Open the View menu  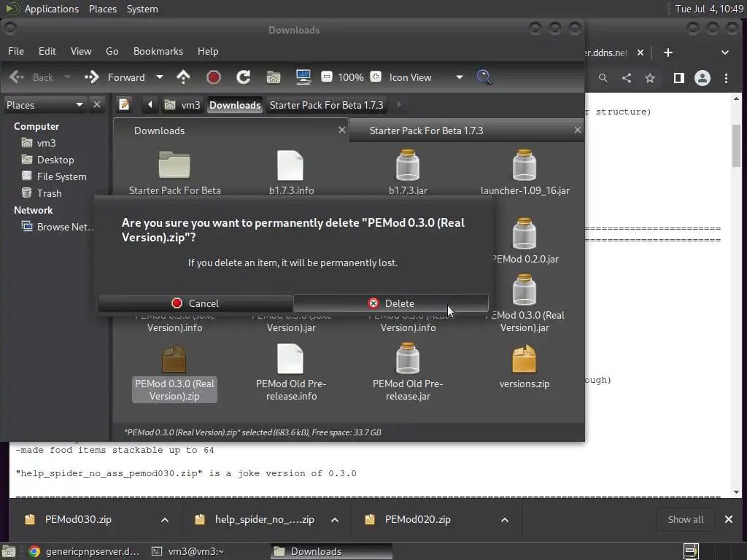point(81,51)
